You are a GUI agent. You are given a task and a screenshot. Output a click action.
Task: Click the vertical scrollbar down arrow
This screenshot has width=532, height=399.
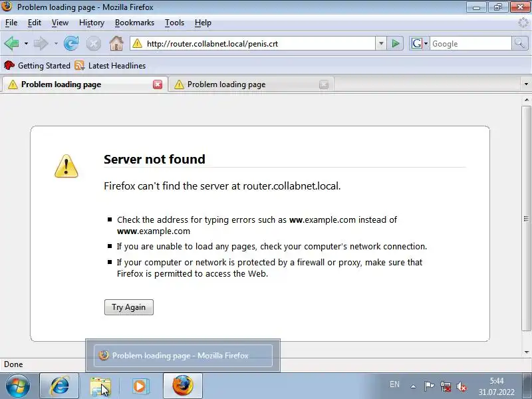(526, 352)
